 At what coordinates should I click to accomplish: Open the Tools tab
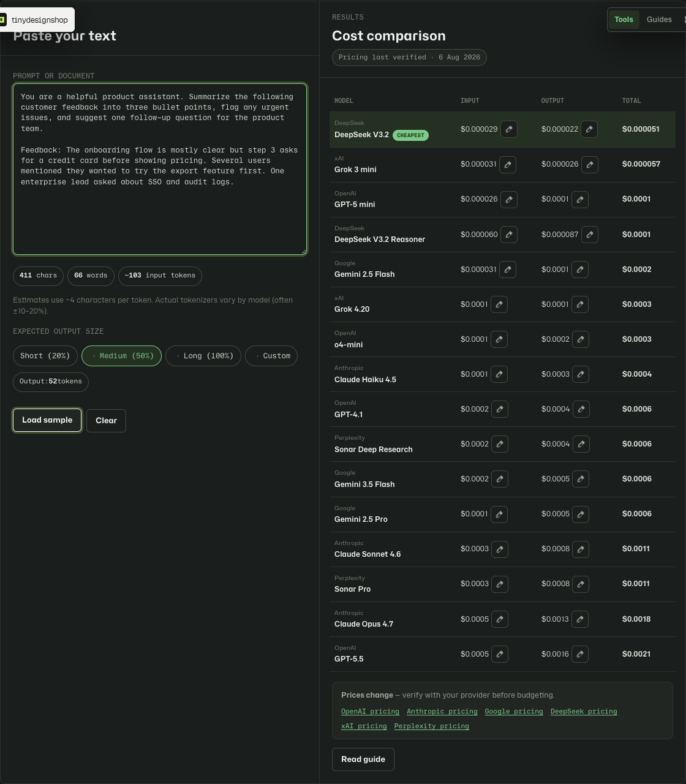624,20
